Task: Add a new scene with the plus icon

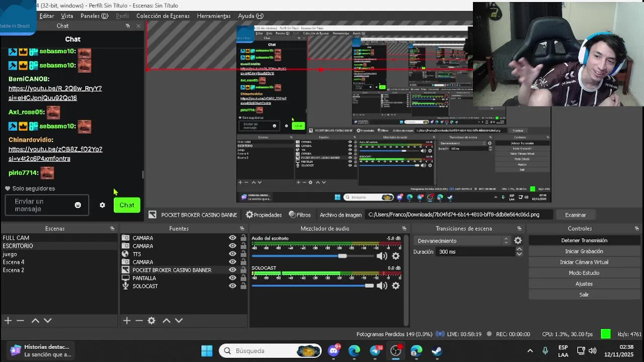Action: pyautogui.click(x=8, y=320)
